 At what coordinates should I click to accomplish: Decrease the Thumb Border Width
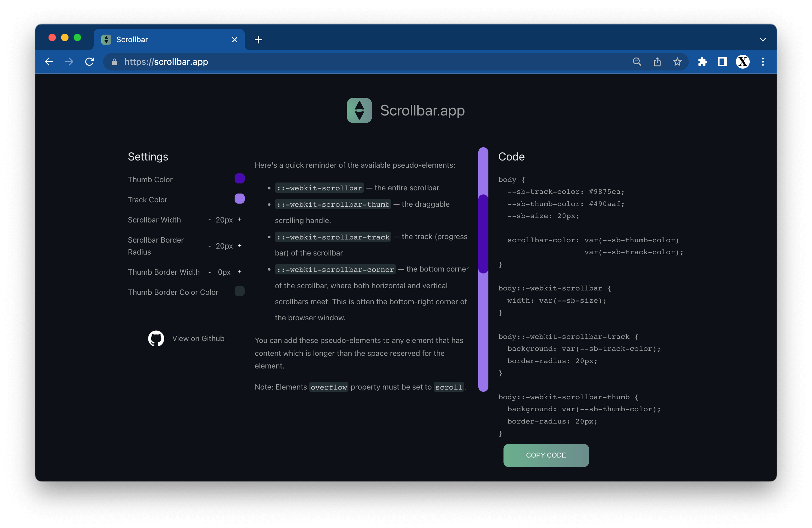(x=209, y=272)
